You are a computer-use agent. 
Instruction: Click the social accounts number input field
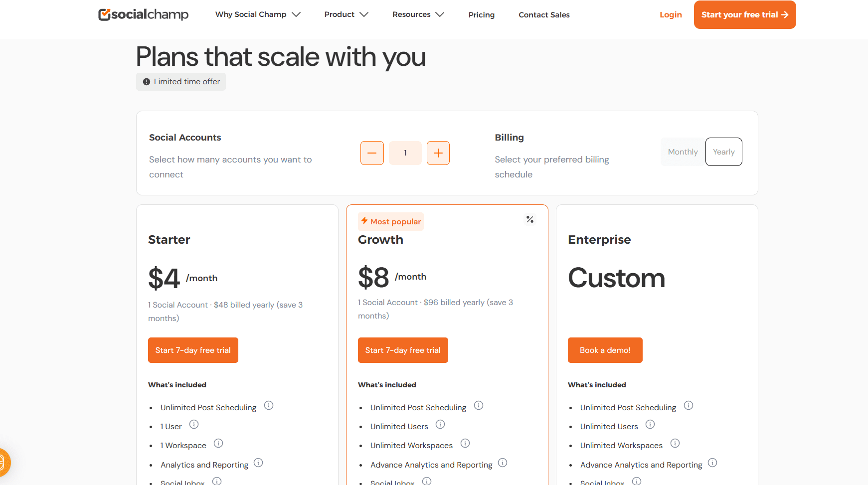click(x=405, y=153)
